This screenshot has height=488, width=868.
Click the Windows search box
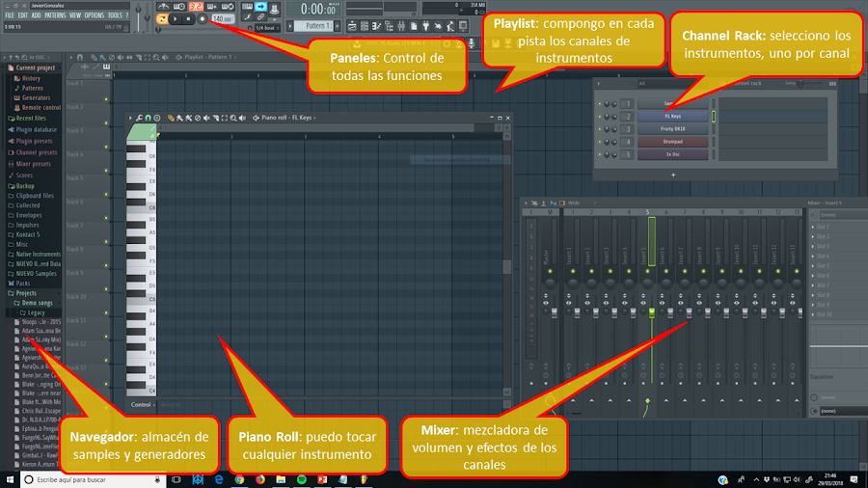93,479
